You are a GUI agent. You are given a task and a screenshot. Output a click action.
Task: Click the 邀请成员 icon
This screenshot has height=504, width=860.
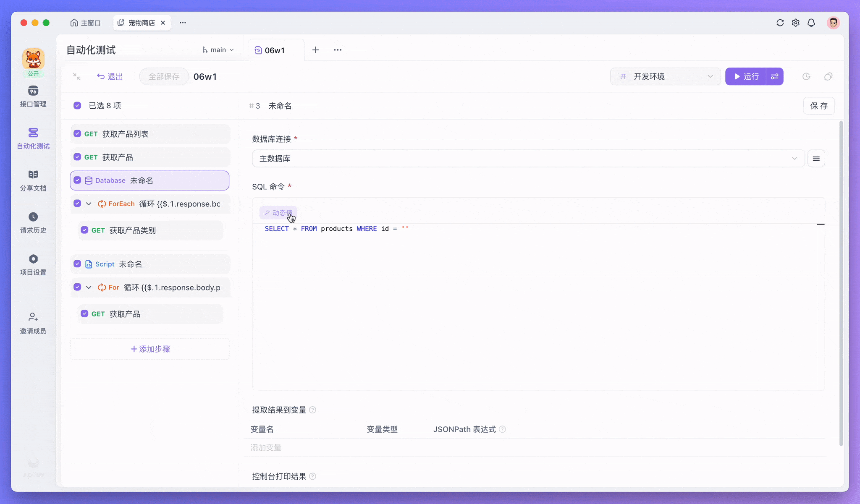click(33, 317)
